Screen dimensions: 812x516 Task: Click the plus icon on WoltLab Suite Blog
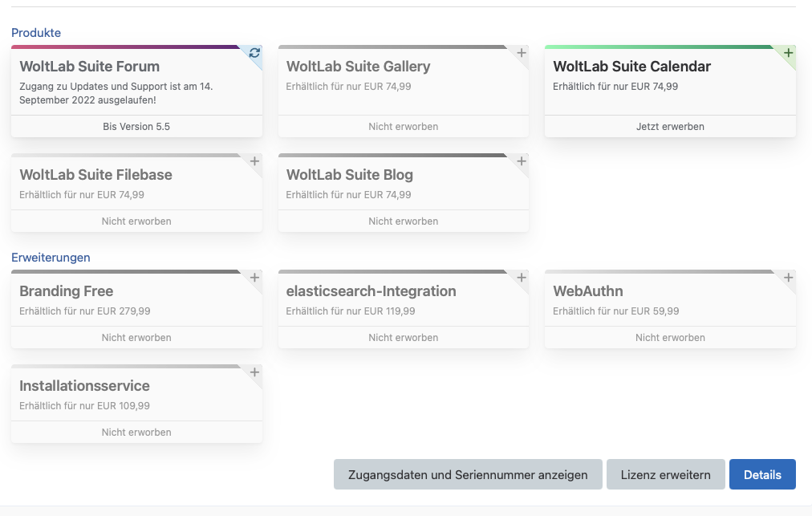522,161
